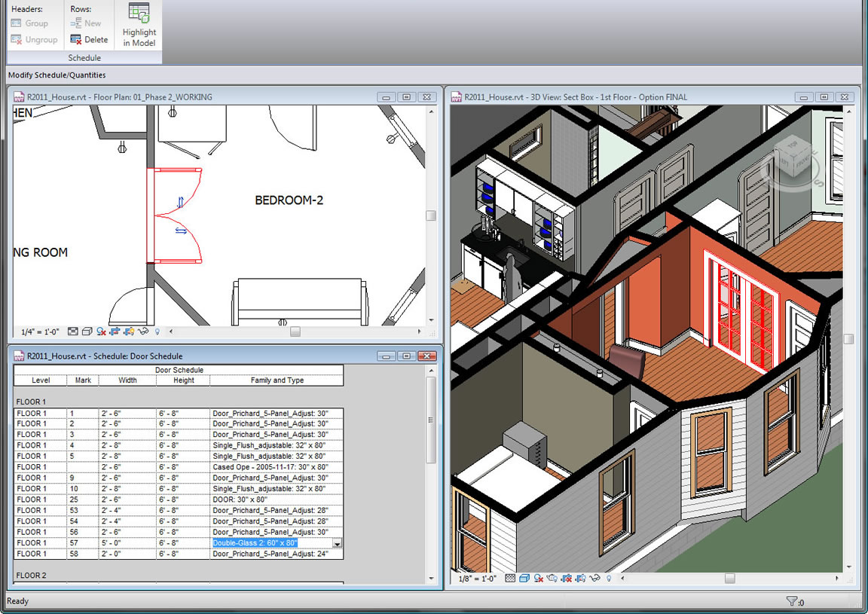
Task: Open Visual Style cube in 3D view bar
Action: click(524, 578)
